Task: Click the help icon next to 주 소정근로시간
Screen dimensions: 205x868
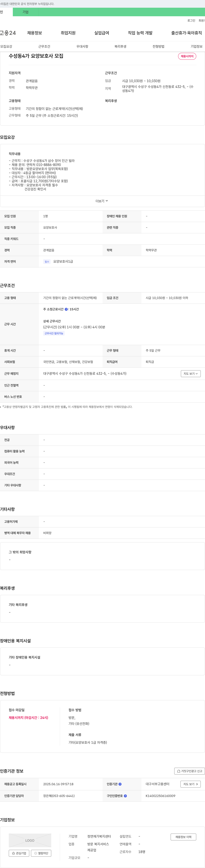Action: 66,309
